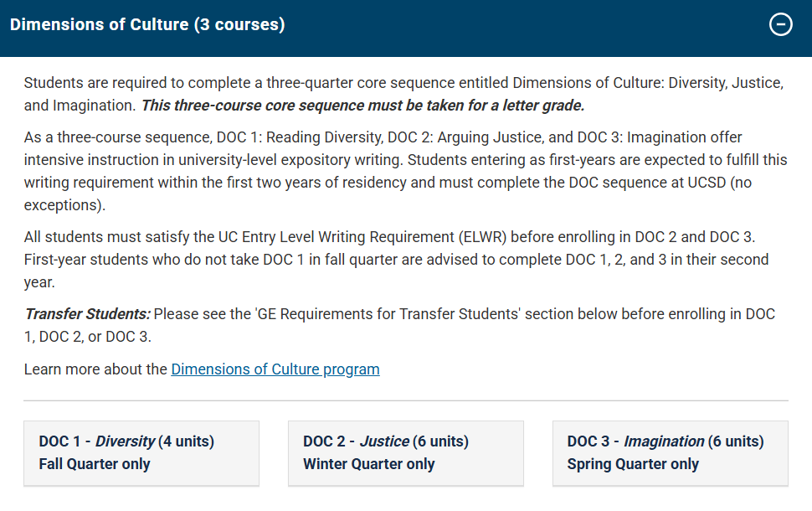This screenshot has width=812, height=511.
Task: Click the "Dimensions of Culture (3 courses)" header title
Action: coord(147,25)
